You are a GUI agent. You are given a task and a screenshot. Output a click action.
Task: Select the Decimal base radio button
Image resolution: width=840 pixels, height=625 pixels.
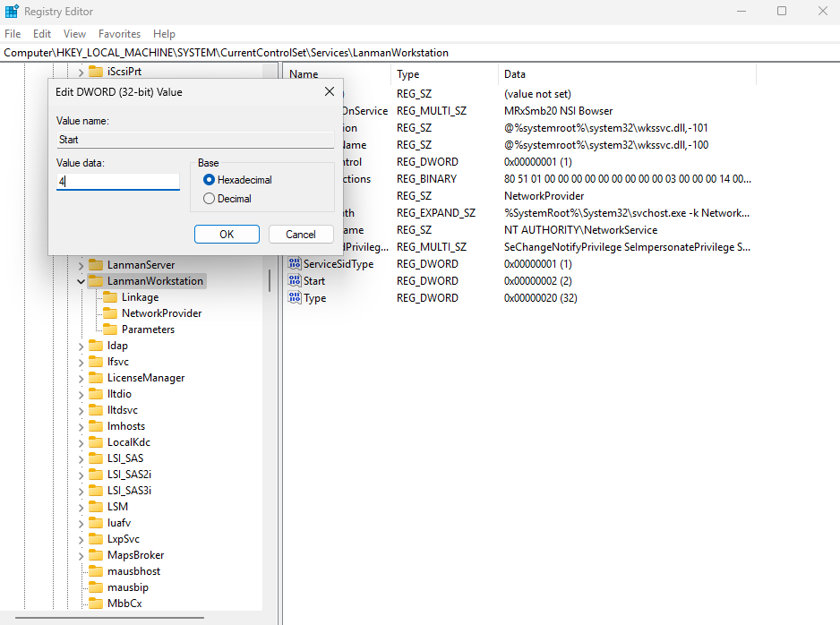click(x=209, y=199)
